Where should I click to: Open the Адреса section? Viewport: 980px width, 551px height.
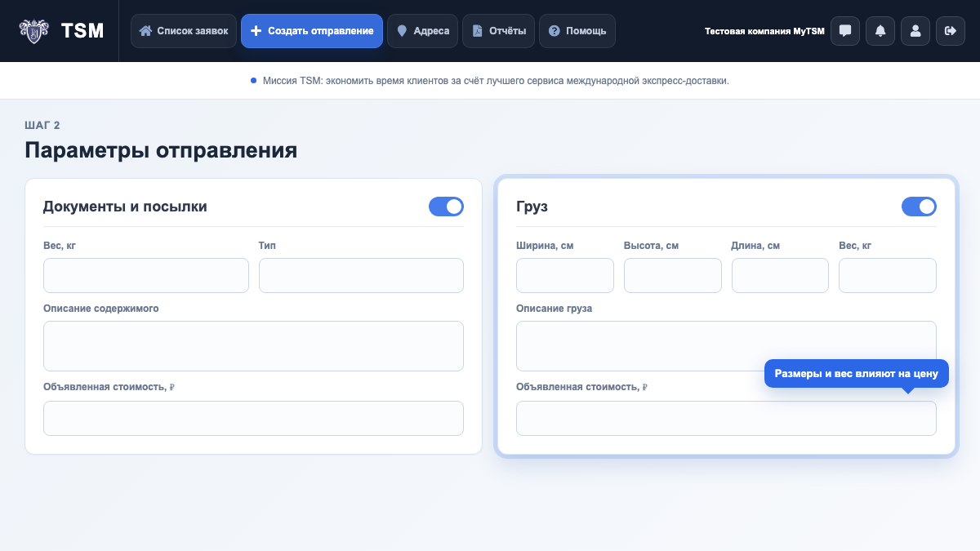tap(423, 31)
